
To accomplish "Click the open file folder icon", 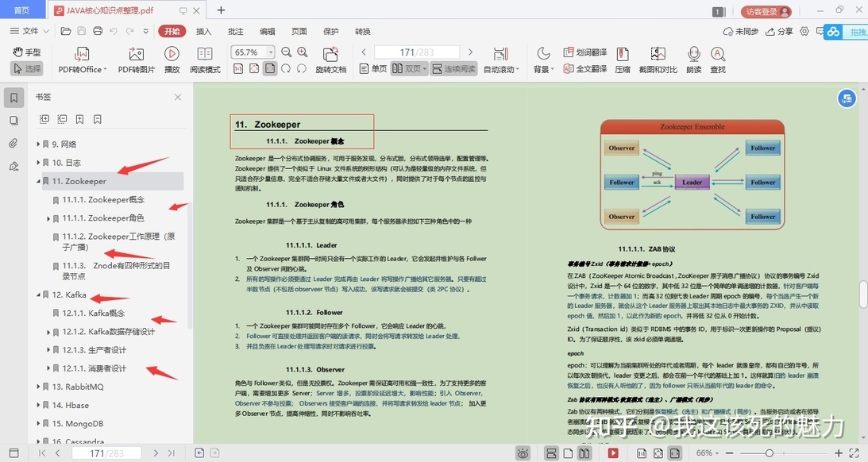I will 66,31.
